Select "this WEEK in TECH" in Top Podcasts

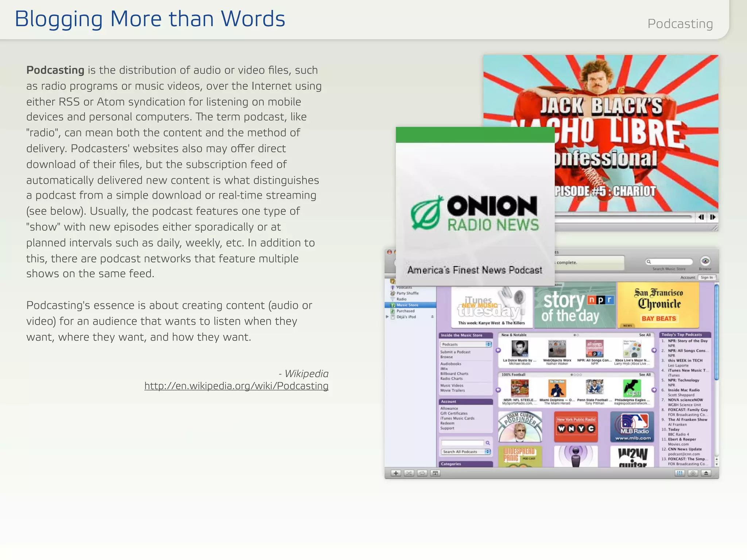(685, 361)
